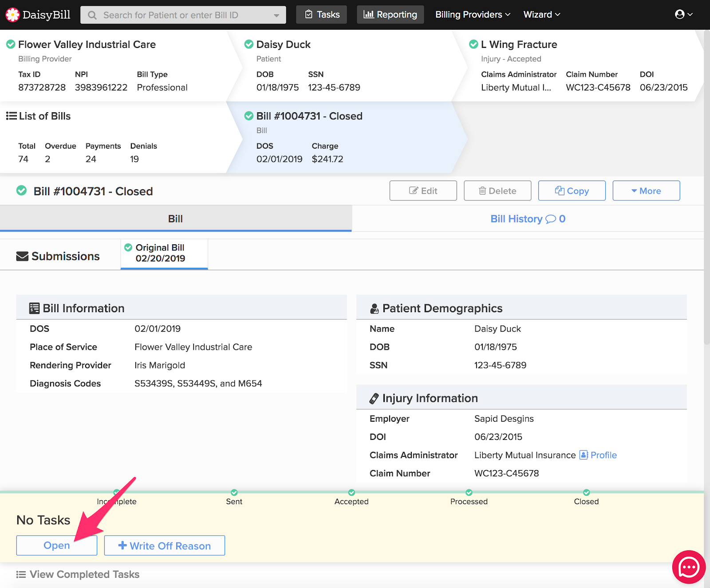Image resolution: width=710 pixels, height=588 pixels.
Task: Add a Write Off Reason
Action: pos(165,545)
